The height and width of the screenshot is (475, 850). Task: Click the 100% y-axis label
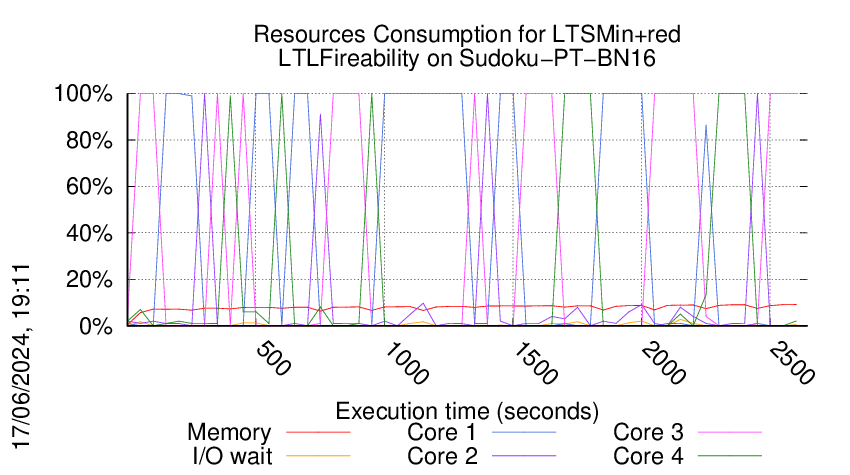pyautogui.click(x=83, y=94)
